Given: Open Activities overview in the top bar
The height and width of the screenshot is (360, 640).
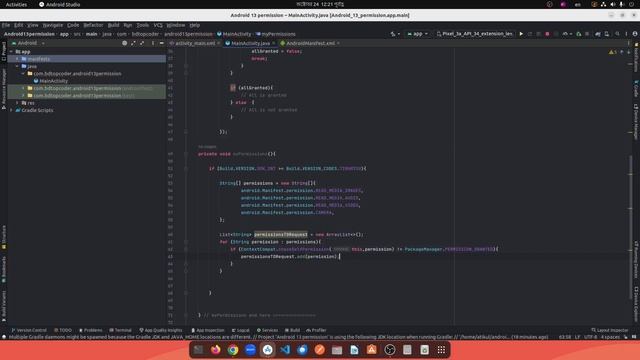Looking at the screenshot, I should (x=16, y=4).
